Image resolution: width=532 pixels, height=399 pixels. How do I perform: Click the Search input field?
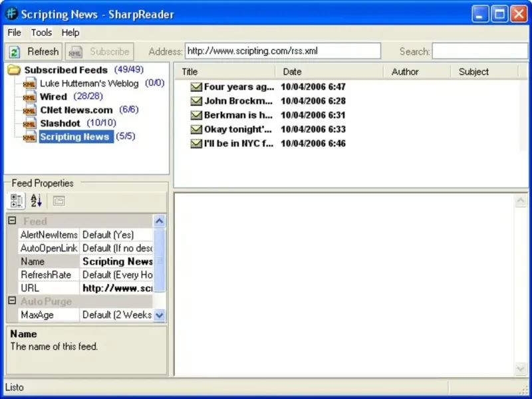[x=480, y=51]
